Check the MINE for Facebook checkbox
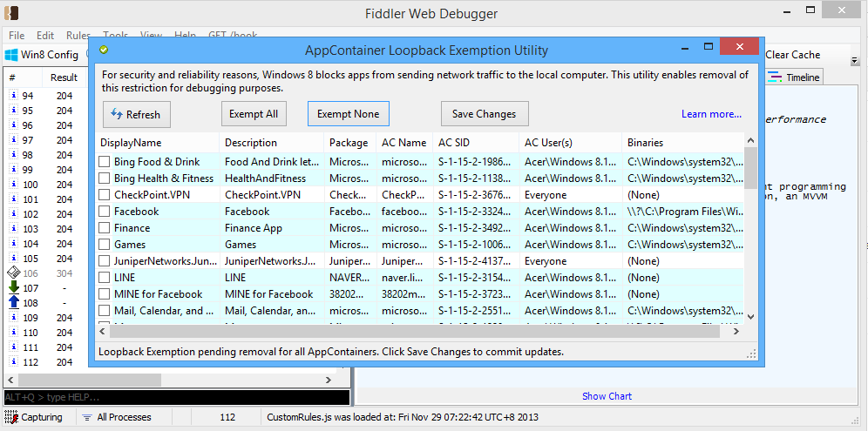 (x=104, y=294)
